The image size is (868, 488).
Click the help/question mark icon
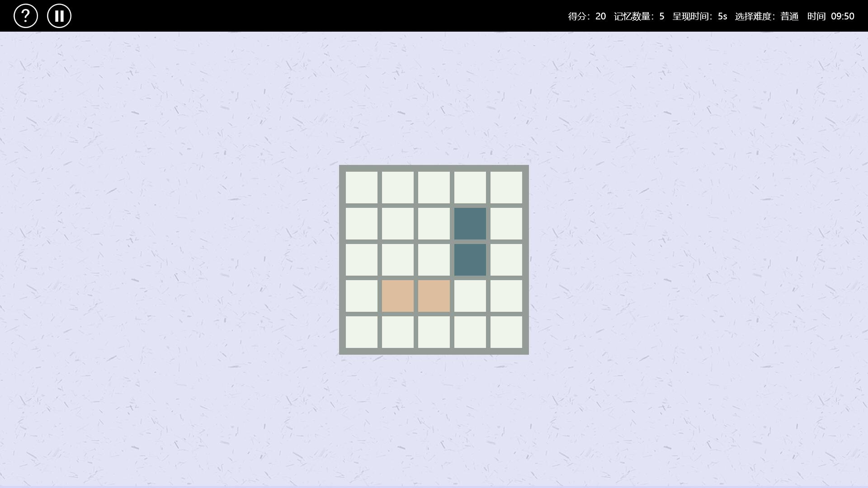point(26,16)
